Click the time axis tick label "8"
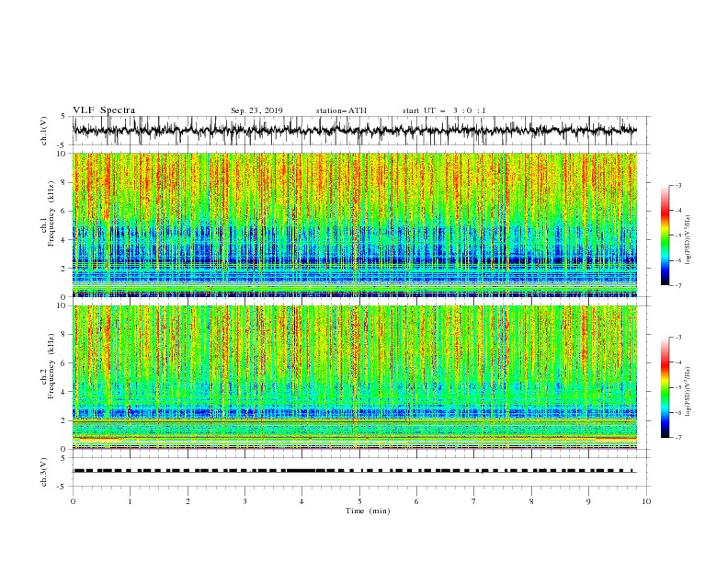This screenshot has height=563, width=728. (531, 501)
